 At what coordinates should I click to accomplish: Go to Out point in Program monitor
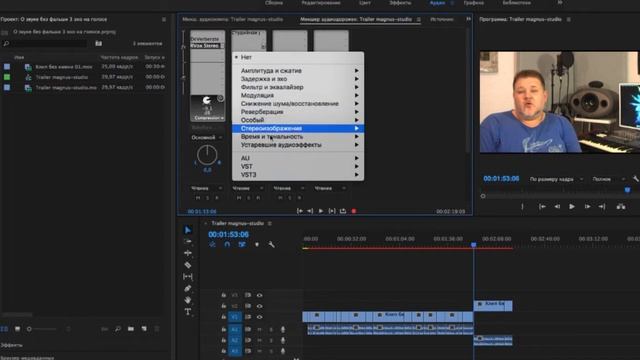coord(602,207)
